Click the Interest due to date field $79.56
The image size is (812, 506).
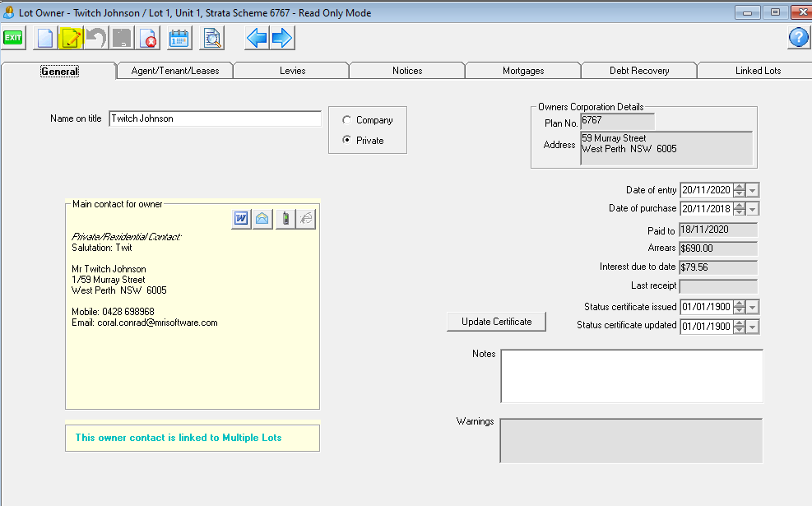coord(718,267)
